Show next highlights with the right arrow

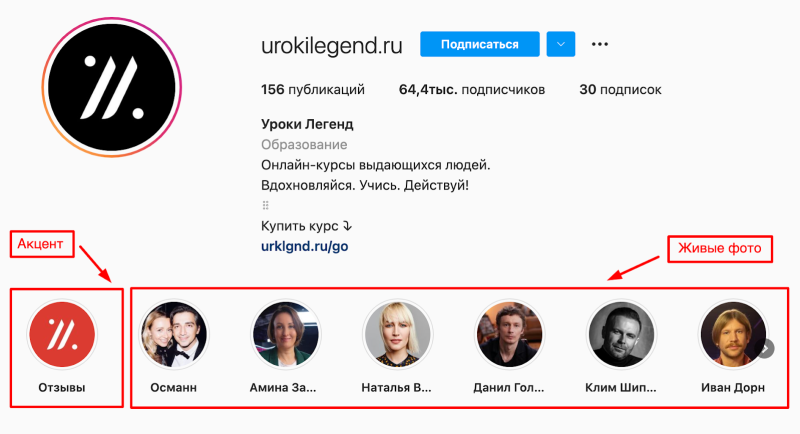[x=766, y=349]
